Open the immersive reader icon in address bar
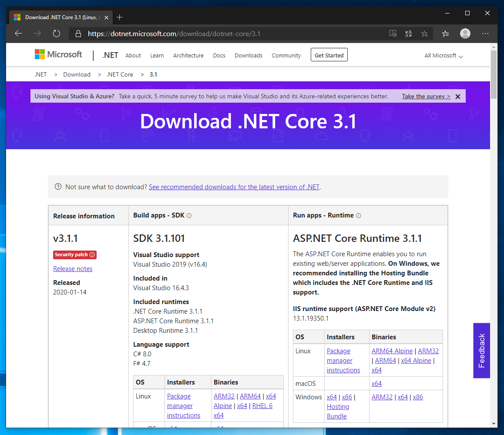Image resolution: width=504 pixels, height=435 pixels. pyautogui.click(x=393, y=33)
